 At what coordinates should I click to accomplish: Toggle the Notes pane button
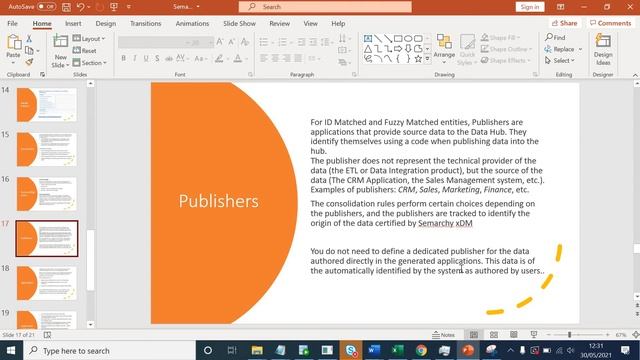(443, 335)
